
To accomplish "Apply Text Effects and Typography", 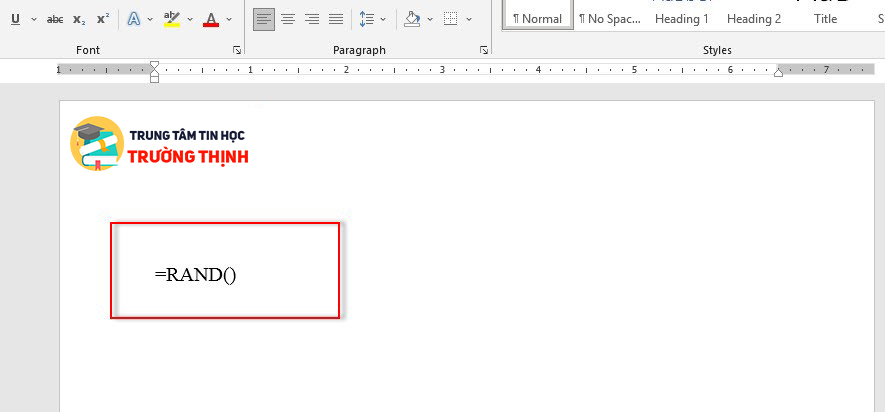I will pos(134,19).
